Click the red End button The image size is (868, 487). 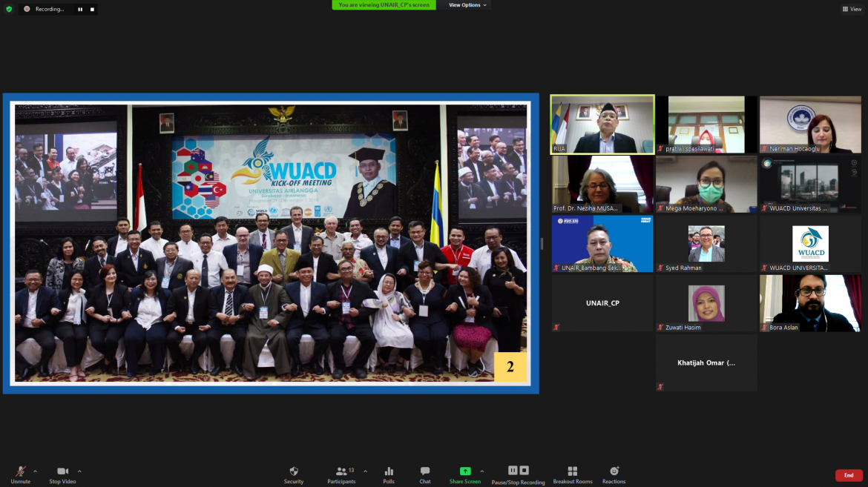pyautogui.click(x=849, y=475)
